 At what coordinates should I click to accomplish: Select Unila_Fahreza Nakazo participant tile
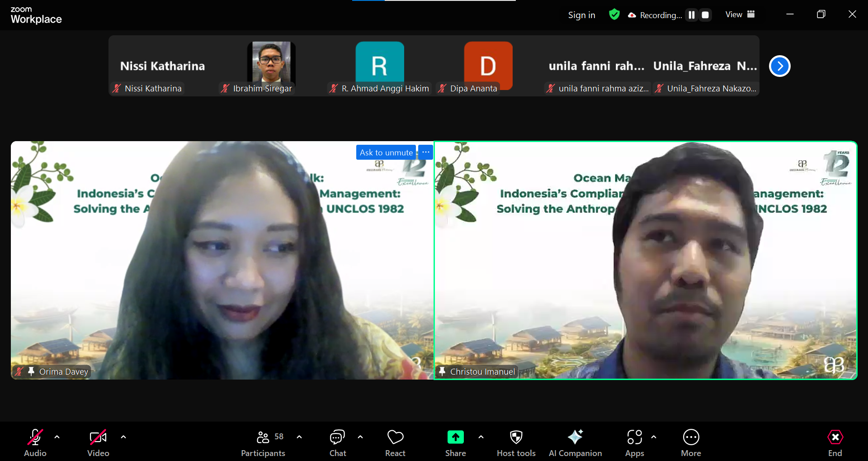point(705,66)
